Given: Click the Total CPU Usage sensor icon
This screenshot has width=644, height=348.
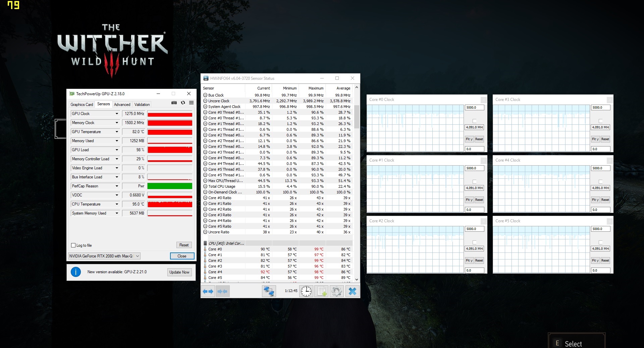Looking at the screenshot, I should (205, 186).
